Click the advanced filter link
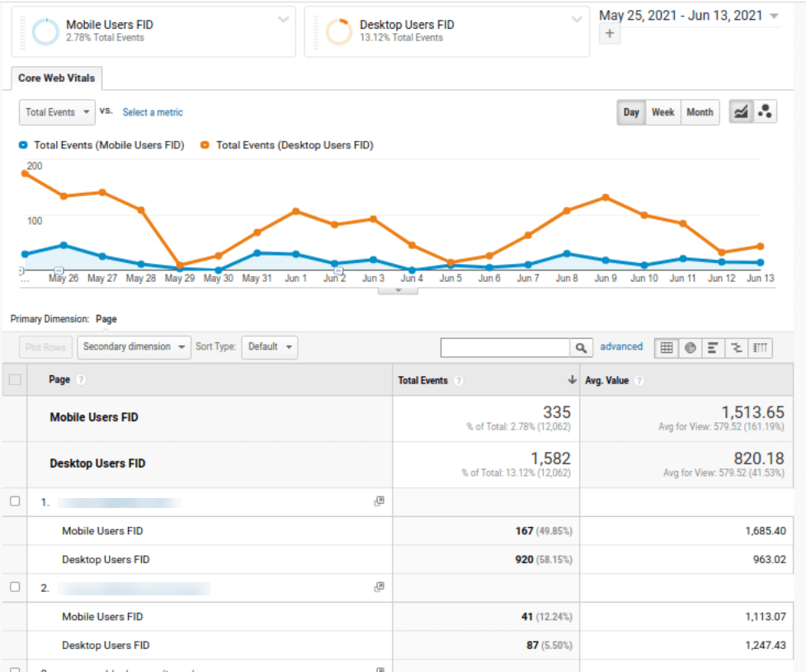Image resolution: width=806 pixels, height=672 pixels. (x=621, y=347)
